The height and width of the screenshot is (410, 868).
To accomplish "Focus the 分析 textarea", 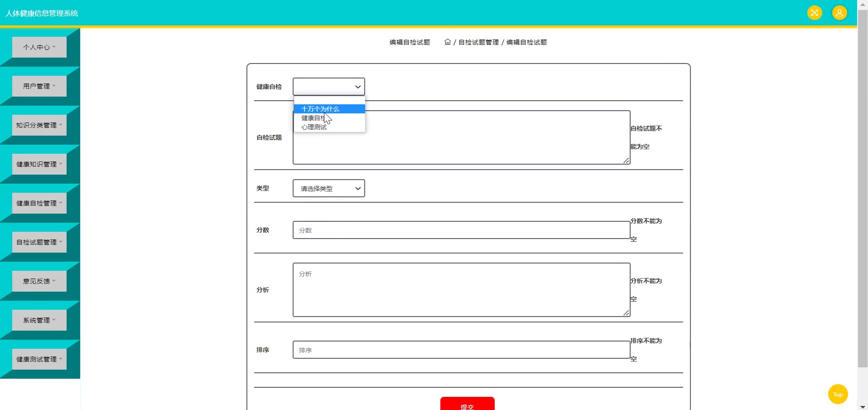I will pos(462,290).
